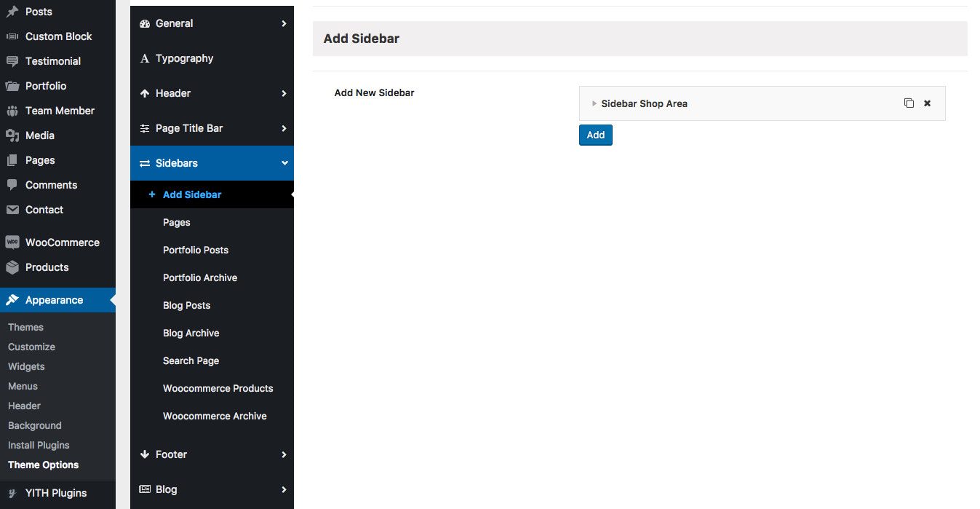Open the Woocommerce Archive sidebar settings
Viewport: 980px width, 509px height.
point(215,416)
